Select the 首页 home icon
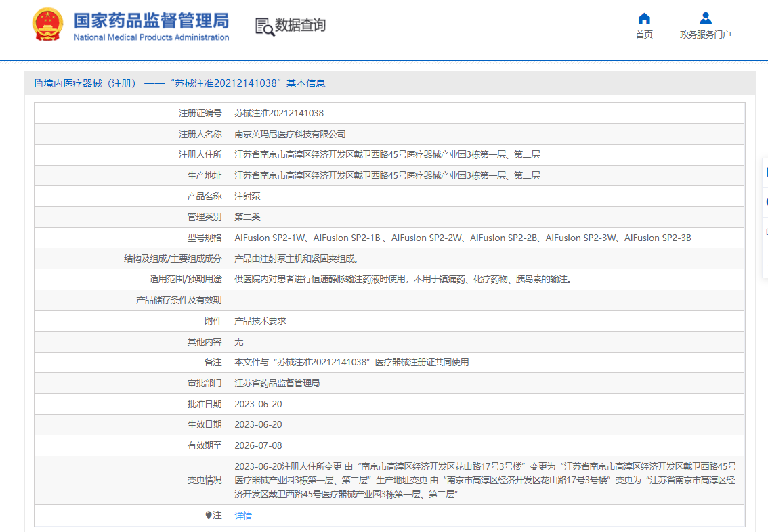Viewport: 768px width, 532px height. click(644, 18)
